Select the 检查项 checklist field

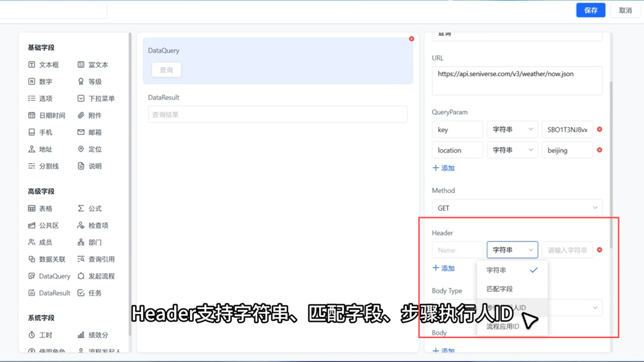(93, 226)
